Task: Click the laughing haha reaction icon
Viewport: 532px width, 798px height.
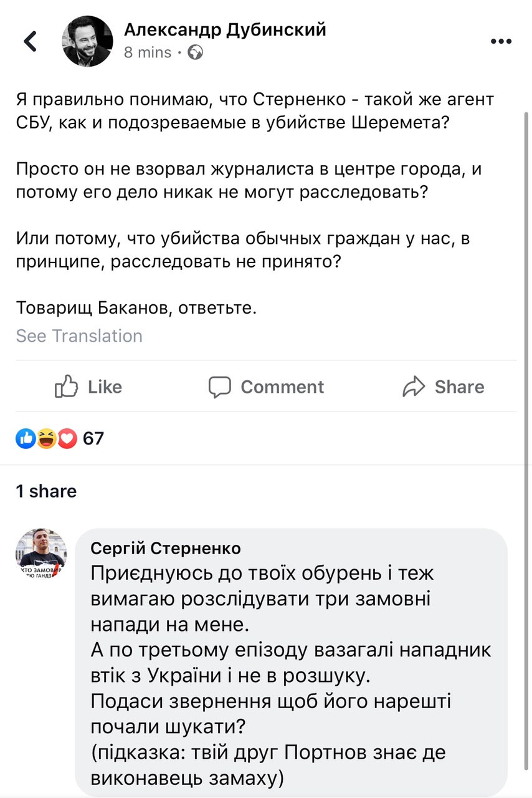Action: point(46,439)
